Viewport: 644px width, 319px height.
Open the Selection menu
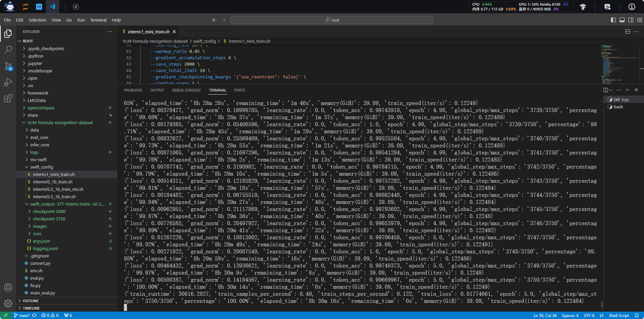point(37,20)
